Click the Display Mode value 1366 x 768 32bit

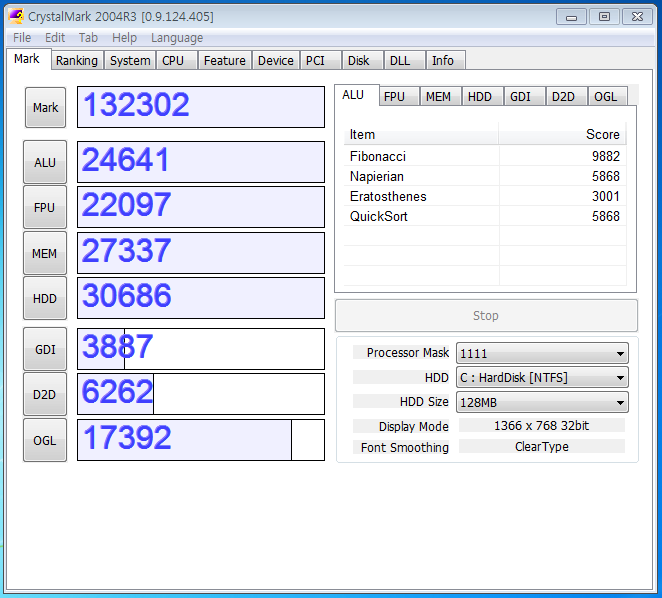(542, 425)
